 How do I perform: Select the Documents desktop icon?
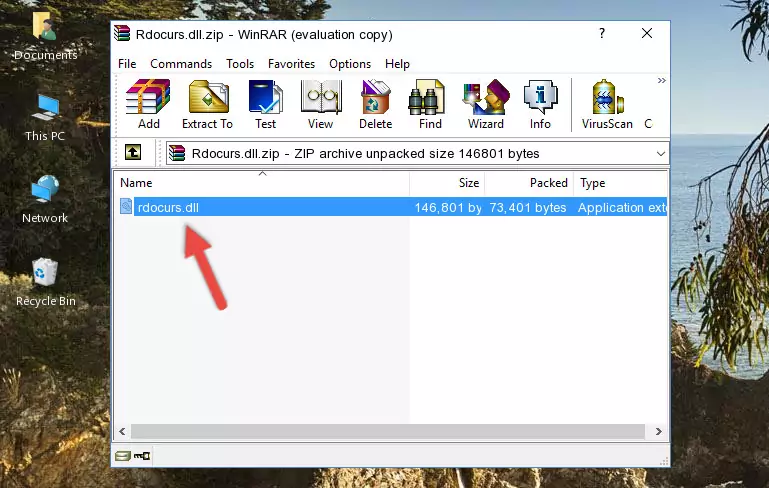point(45,37)
